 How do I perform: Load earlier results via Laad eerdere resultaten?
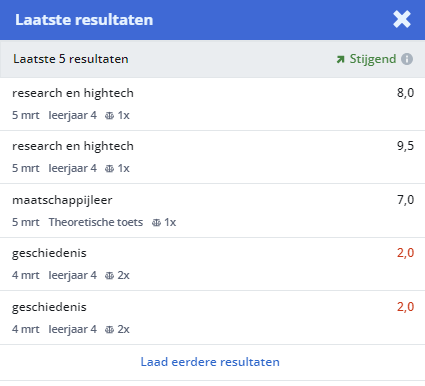pos(210,362)
